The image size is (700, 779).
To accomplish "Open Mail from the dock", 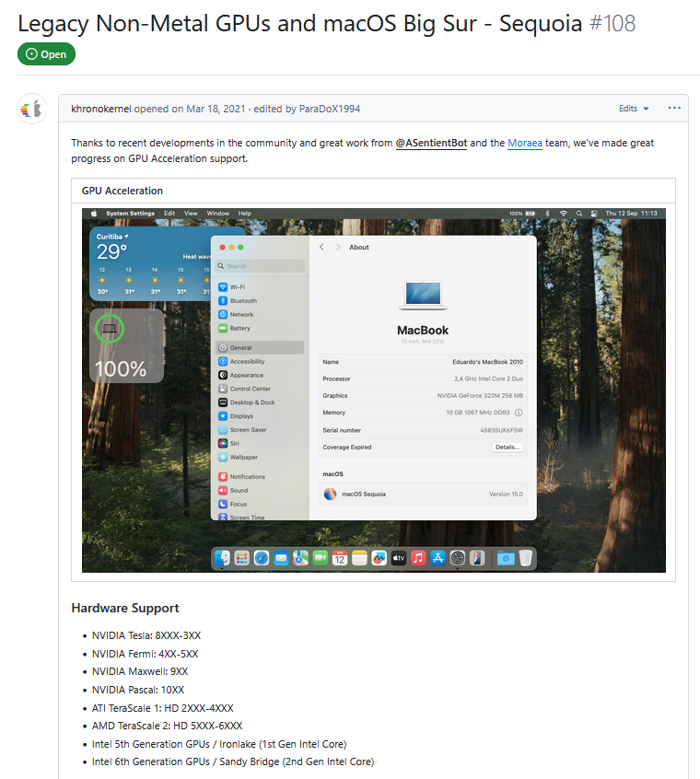I will [x=281, y=558].
